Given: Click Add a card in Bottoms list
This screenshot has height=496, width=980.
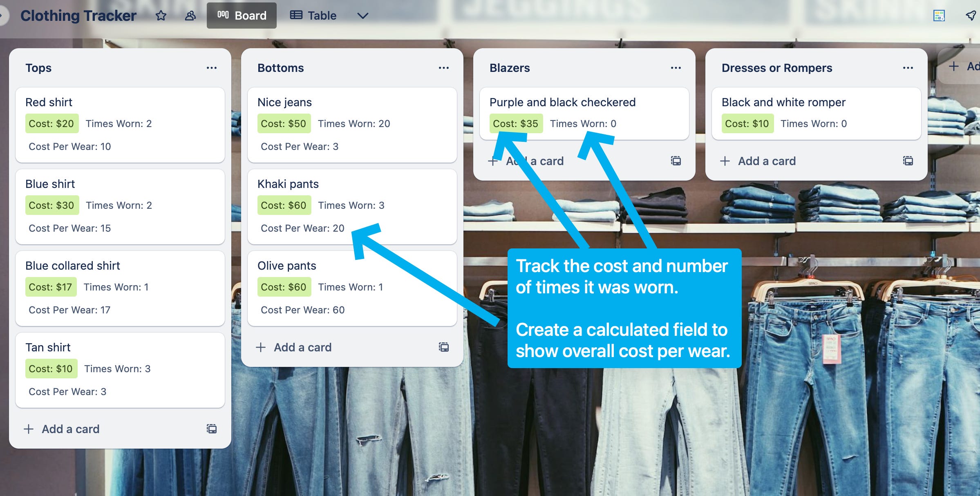Looking at the screenshot, I should pos(302,347).
